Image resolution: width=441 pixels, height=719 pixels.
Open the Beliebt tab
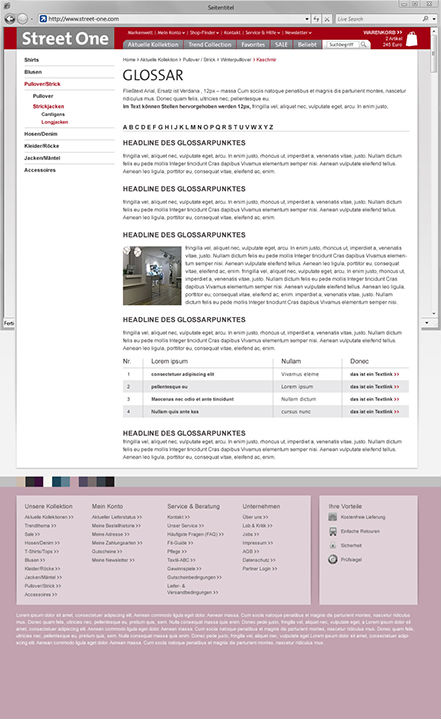coord(307,44)
